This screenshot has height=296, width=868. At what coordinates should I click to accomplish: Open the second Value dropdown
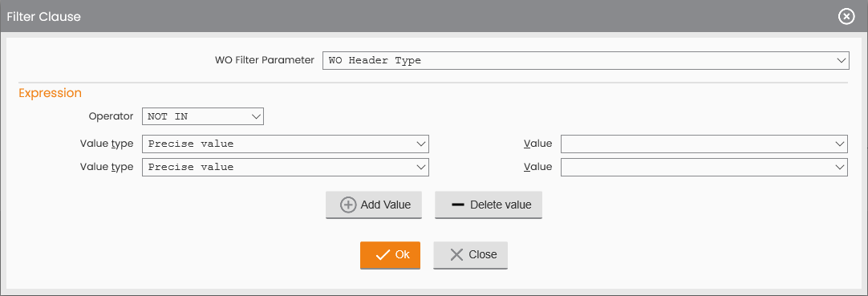[704, 167]
